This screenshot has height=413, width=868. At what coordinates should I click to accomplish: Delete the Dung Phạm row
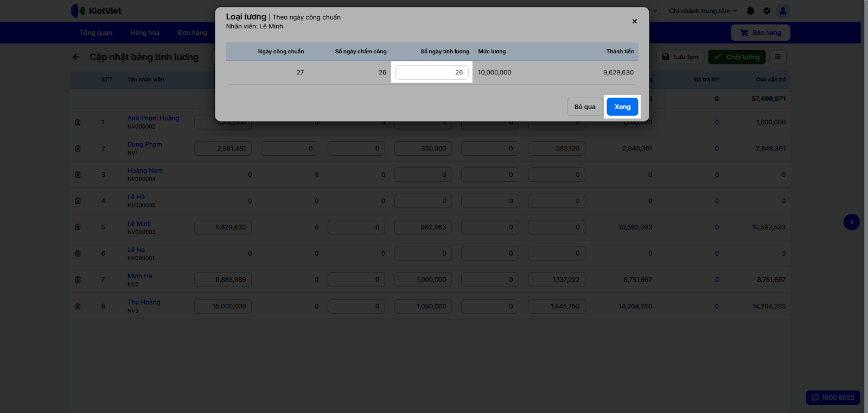point(78,148)
